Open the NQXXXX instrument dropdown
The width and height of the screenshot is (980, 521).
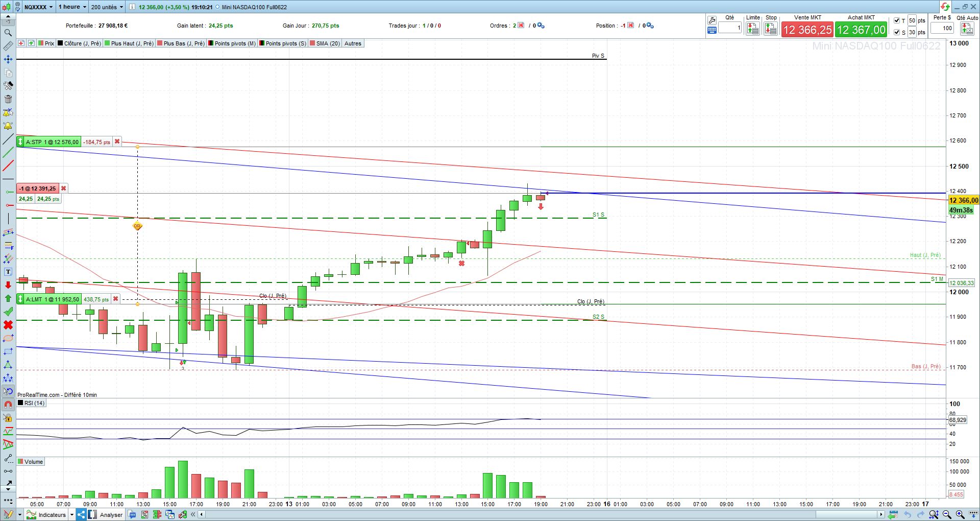[38, 7]
